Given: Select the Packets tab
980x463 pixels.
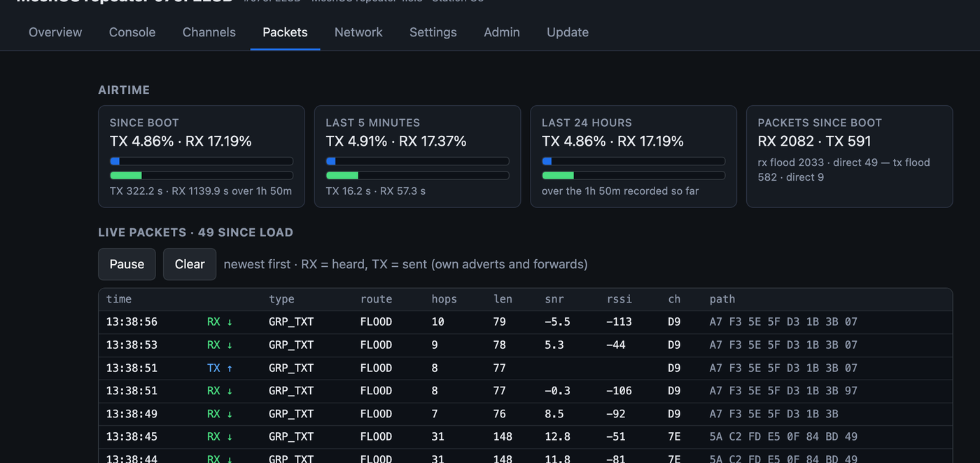Looking at the screenshot, I should tap(285, 32).
